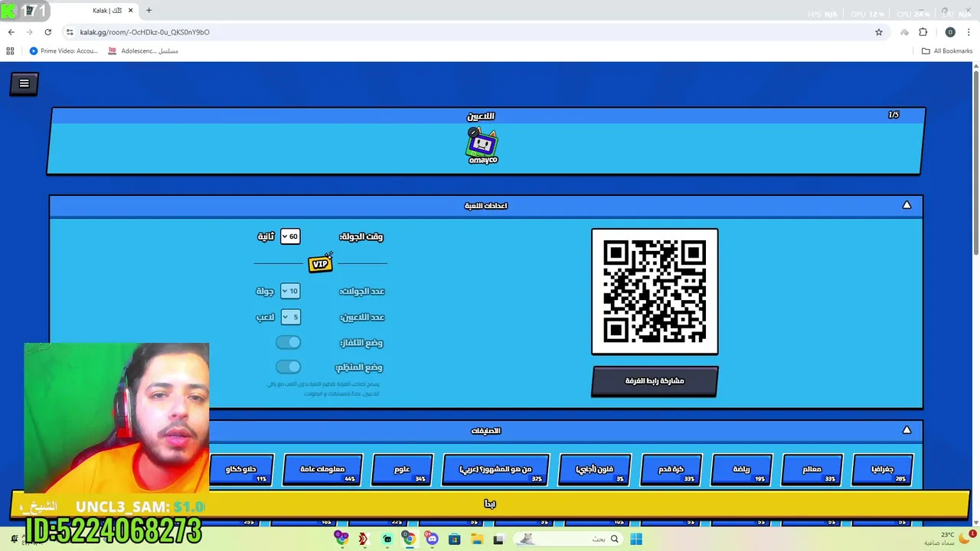980x551 pixels.
Task: Open Windows Start menu
Action: tap(636, 539)
